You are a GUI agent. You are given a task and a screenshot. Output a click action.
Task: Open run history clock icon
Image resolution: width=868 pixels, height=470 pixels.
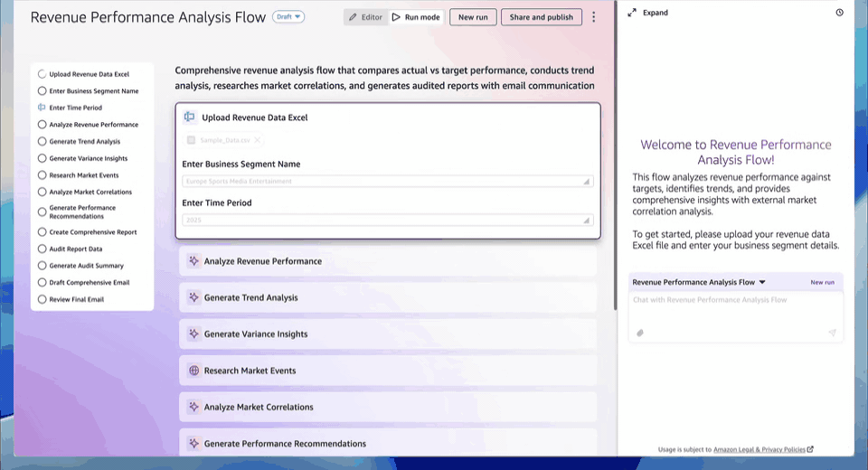tap(839, 13)
